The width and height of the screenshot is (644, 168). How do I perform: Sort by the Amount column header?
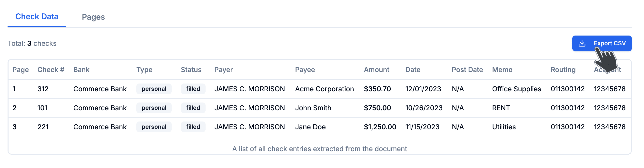[x=376, y=70]
